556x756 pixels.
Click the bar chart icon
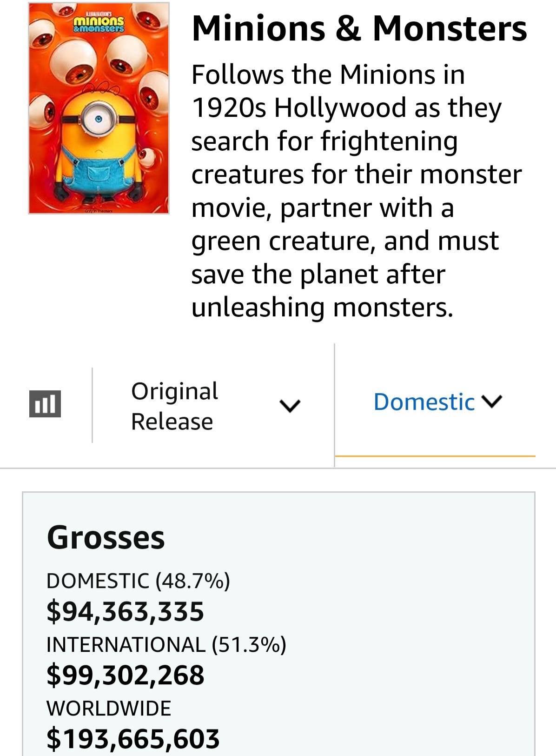[45, 404]
